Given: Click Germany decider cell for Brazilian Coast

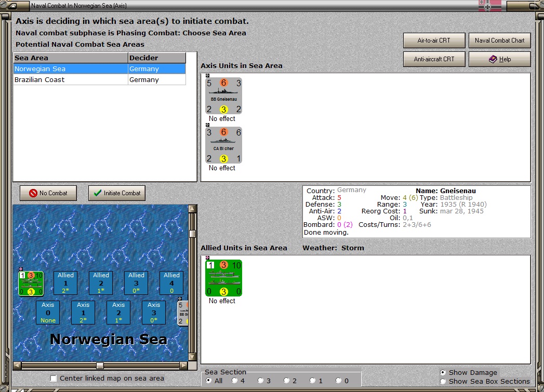Looking at the screenshot, I should 157,80.
